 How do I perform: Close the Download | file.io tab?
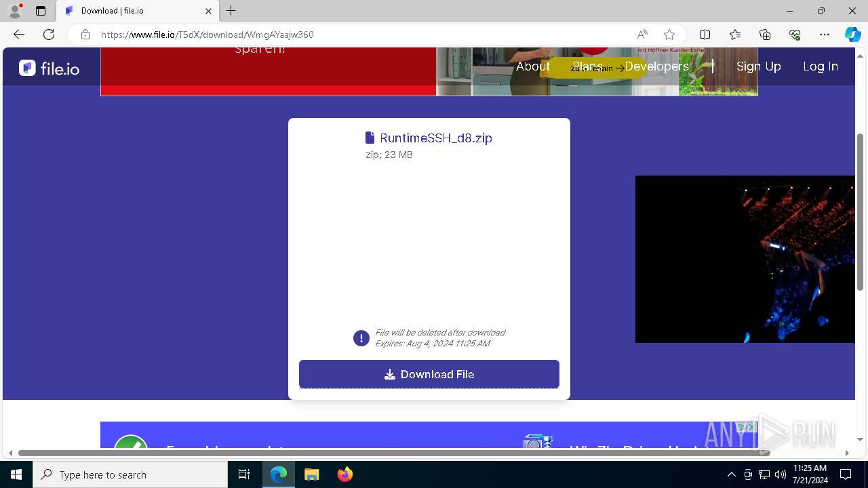(208, 11)
